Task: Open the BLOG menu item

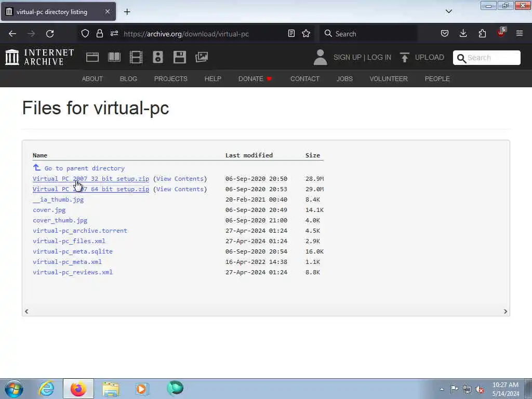Action: tap(128, 79)
